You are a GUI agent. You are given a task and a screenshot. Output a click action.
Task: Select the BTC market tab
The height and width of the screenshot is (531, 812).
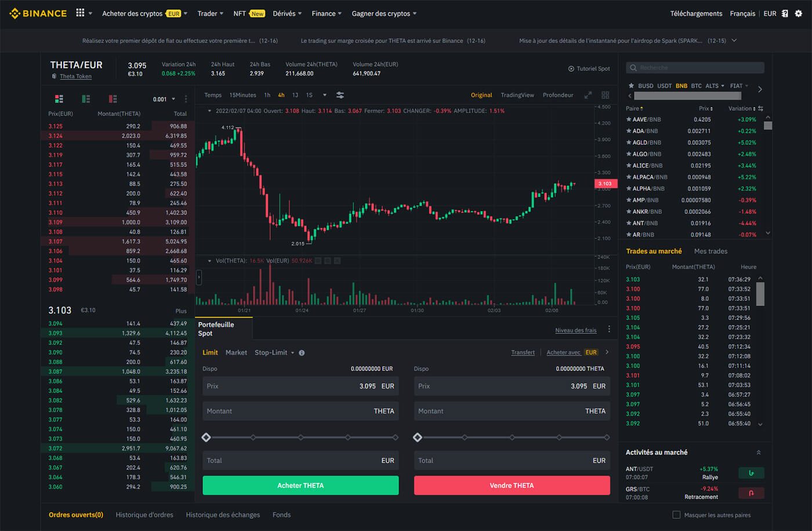click(697, 86)
